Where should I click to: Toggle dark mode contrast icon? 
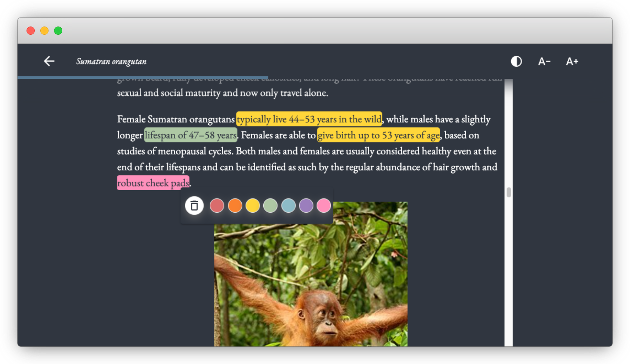tap(516, 62)
